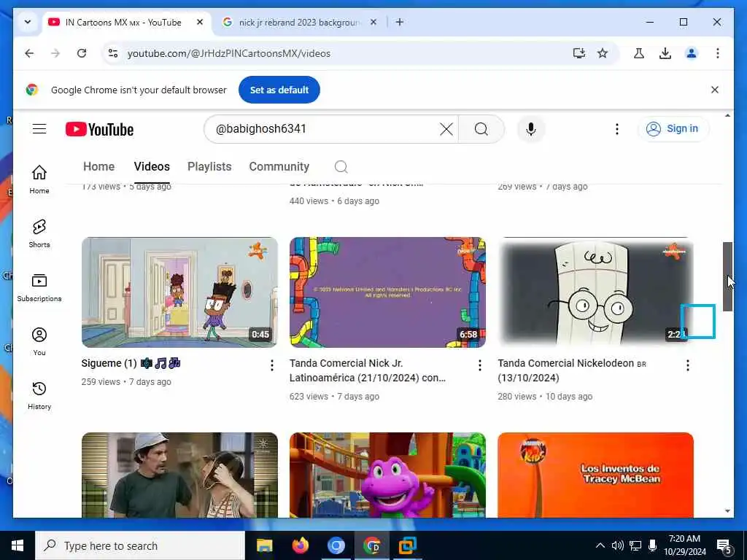Show hidden system tray icons
This screenshot has width=747, height=560.
tap(600, 545)
